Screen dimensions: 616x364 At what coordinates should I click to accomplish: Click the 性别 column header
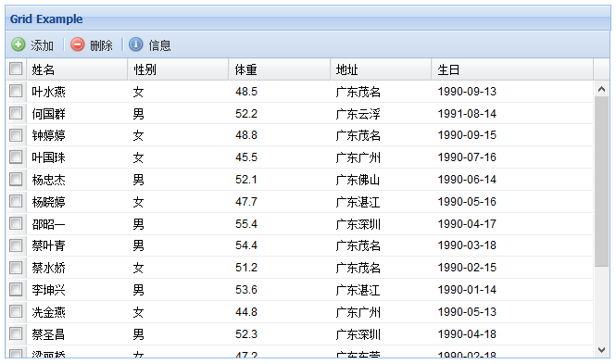click(179, 69)
